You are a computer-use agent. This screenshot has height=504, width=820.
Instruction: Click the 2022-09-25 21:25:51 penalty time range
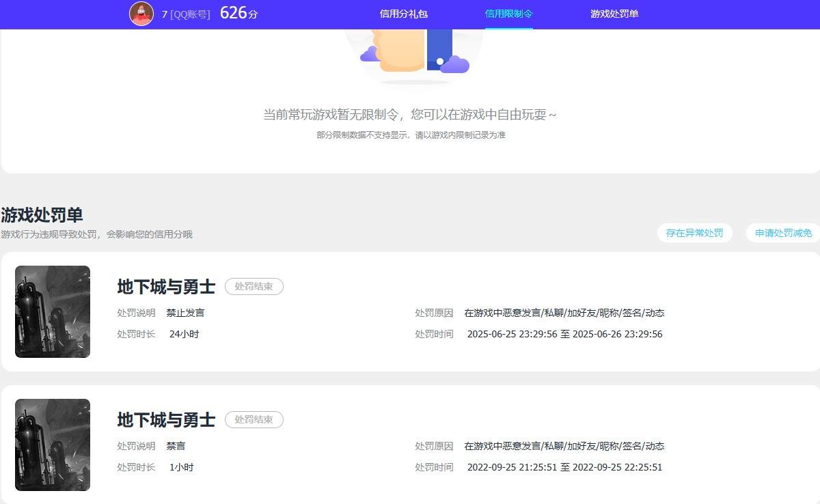[x=564, y=468]
